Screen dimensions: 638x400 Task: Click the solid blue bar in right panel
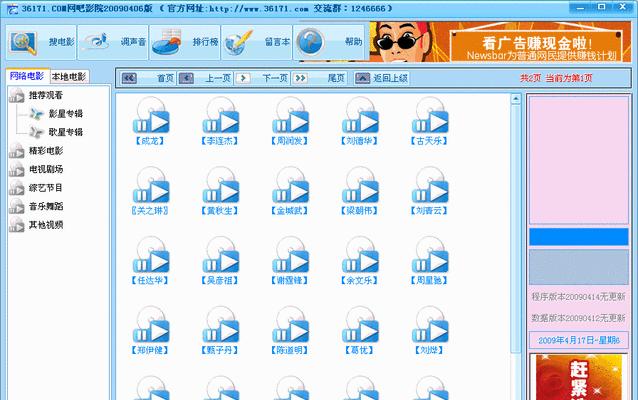click(579, 237)
